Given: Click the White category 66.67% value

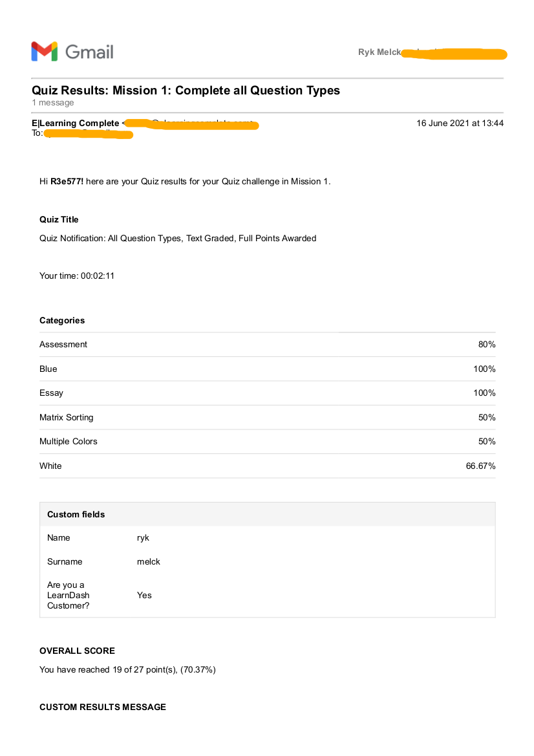Looking at the screenshot, I should 480,466.
